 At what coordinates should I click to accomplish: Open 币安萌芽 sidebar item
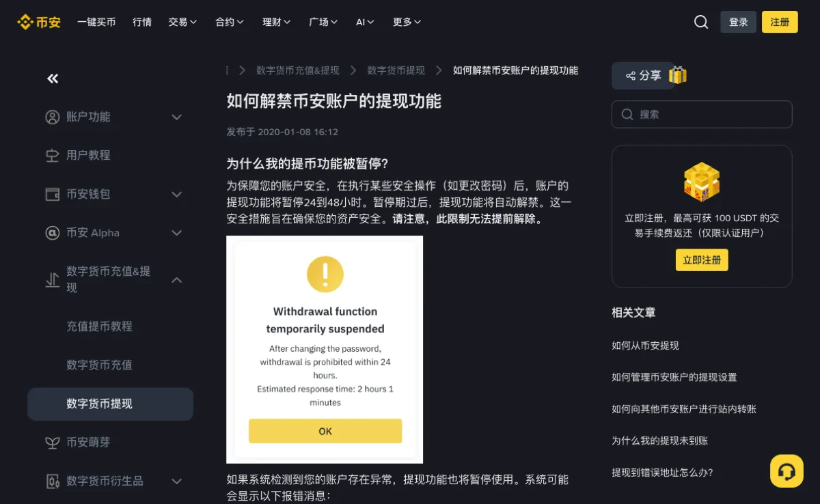click(x=88, y=443)
